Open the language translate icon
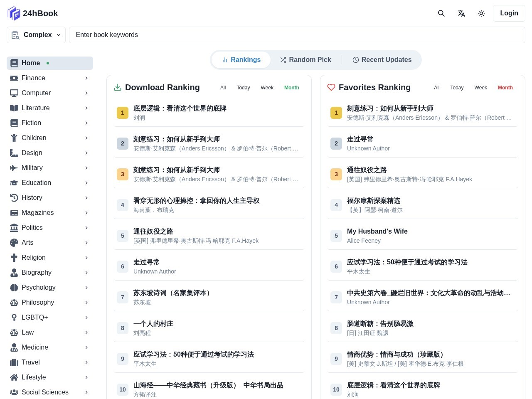 coord(461,13)
